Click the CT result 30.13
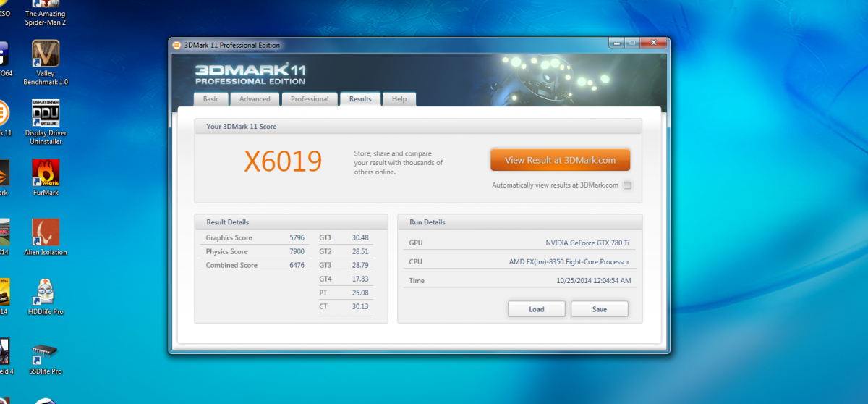The width and height of the screenshot is (868, 404). (x=360, y=306)
